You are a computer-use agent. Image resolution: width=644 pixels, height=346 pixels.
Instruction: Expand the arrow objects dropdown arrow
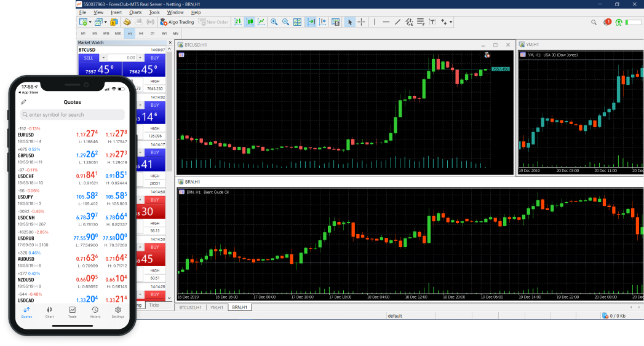click(450, 22)
